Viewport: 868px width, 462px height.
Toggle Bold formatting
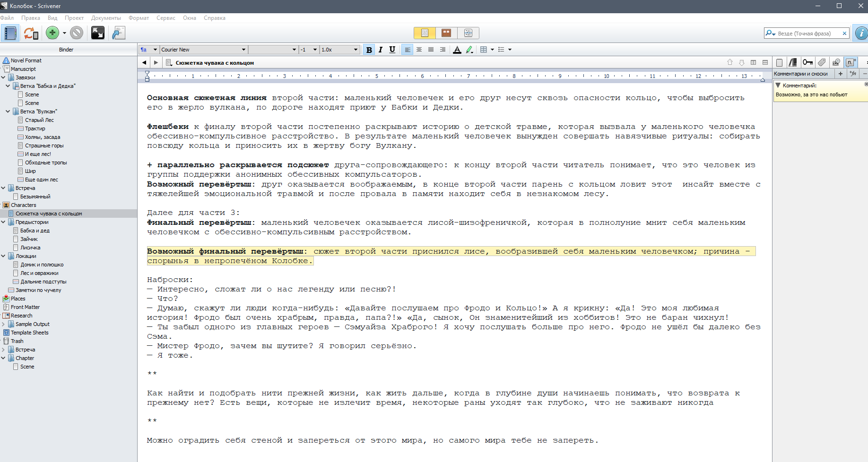(x=369, y=50)
